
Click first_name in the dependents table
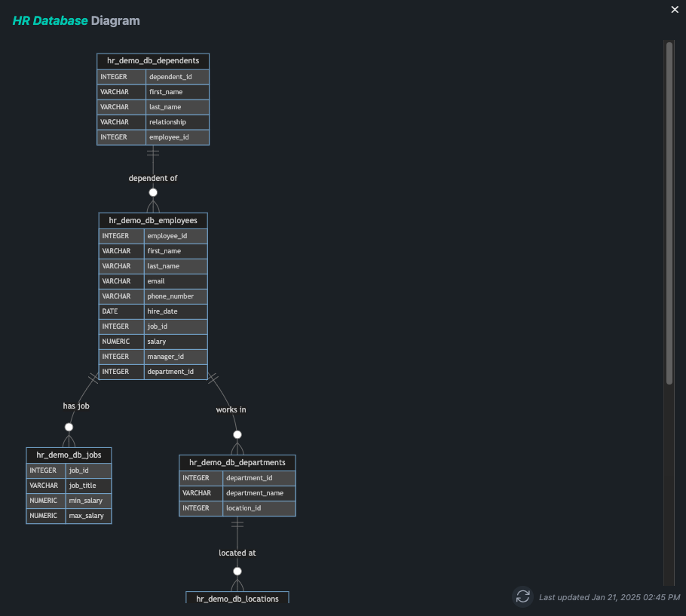point(177,92)
